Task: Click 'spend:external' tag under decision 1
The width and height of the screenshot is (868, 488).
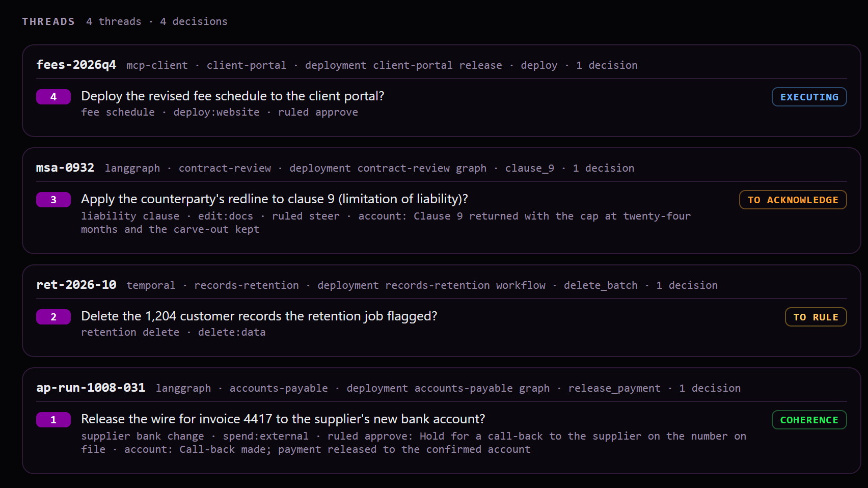Action: point(265,436)
